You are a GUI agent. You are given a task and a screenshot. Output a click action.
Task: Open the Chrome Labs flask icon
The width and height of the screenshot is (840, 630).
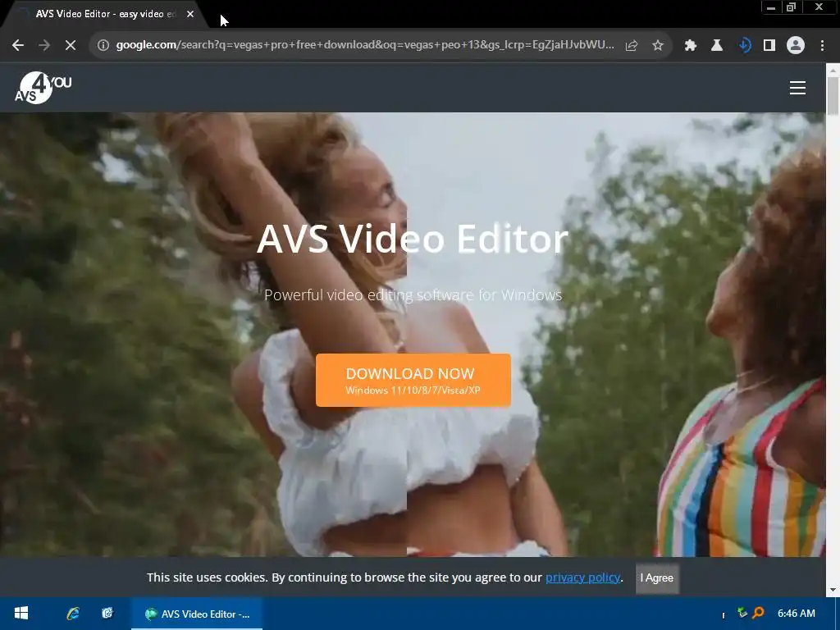coord(717,46)
